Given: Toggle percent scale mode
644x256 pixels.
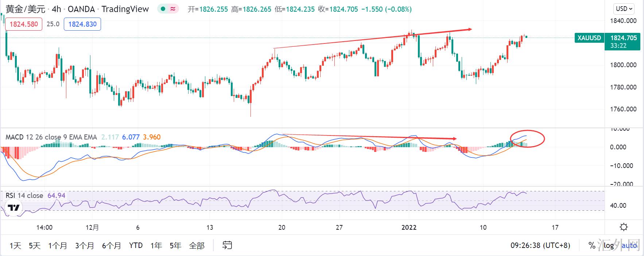Looking at the screenshot, I should coord(592,245).
